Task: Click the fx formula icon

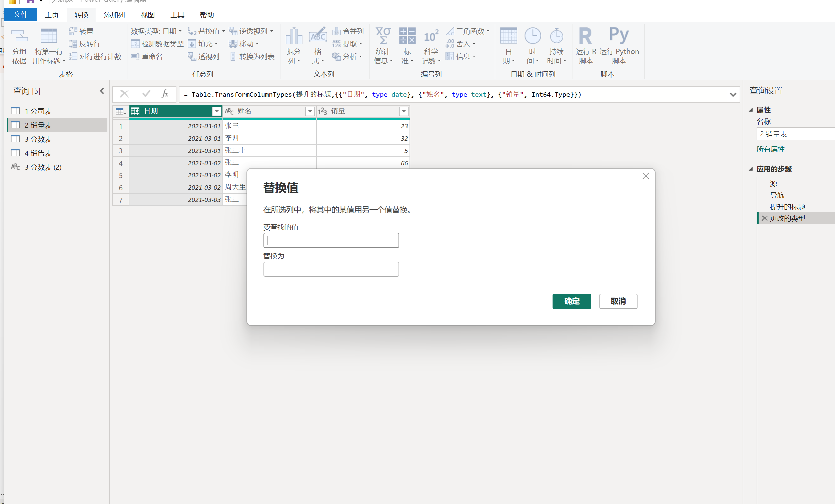Action: click(x=165, y=94)
